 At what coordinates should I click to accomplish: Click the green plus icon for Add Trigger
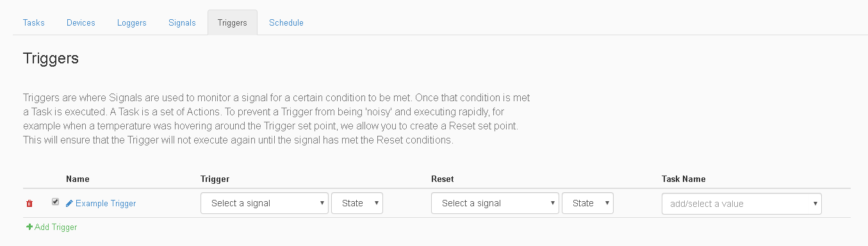[29, 227]
